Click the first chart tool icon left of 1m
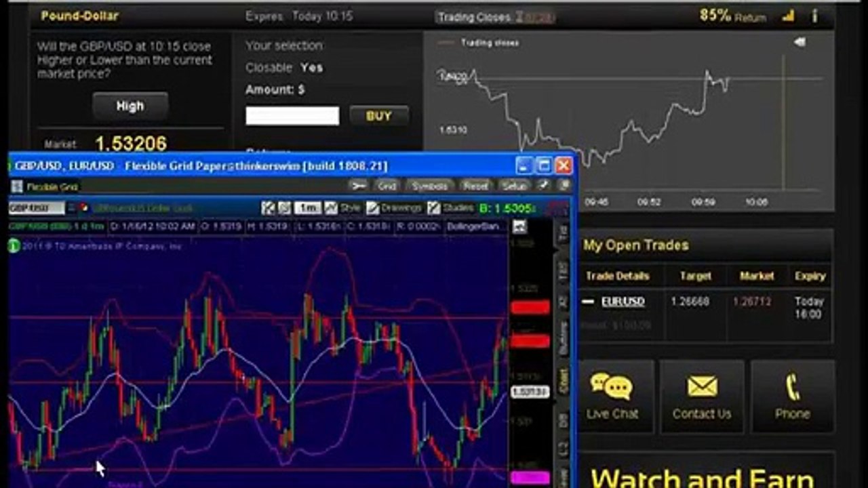The height and width of the screenshot is (488, 868). click(x=269, y=208)
